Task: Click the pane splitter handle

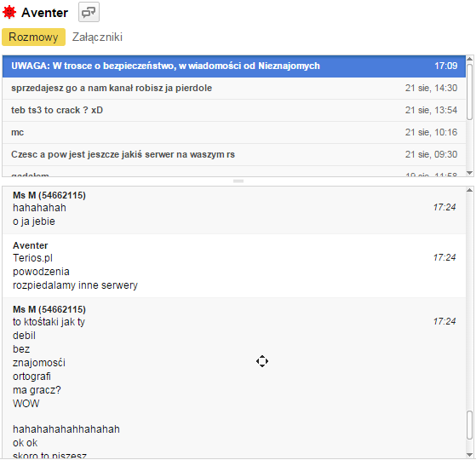Action: pos(238,181)
